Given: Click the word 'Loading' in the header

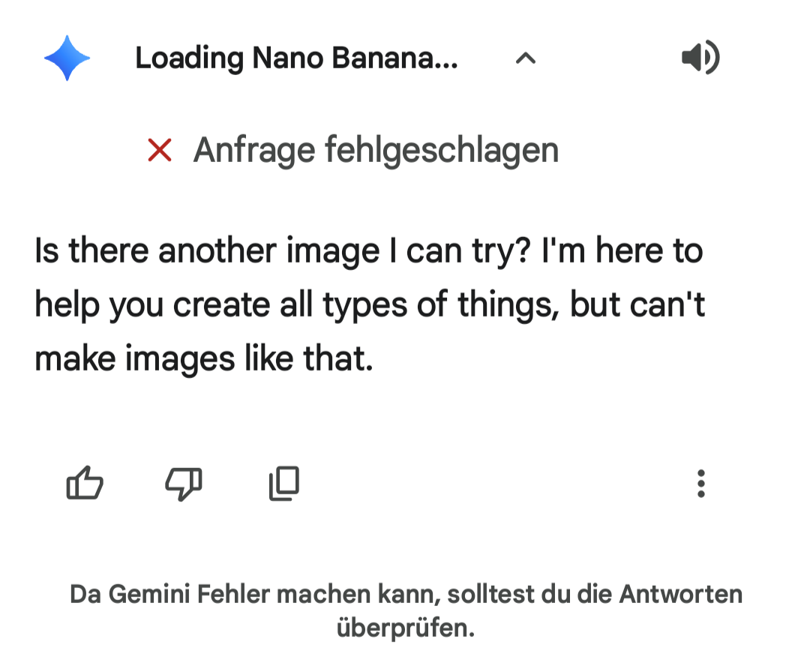Looking at the screenshot, I should pos(189,58).
